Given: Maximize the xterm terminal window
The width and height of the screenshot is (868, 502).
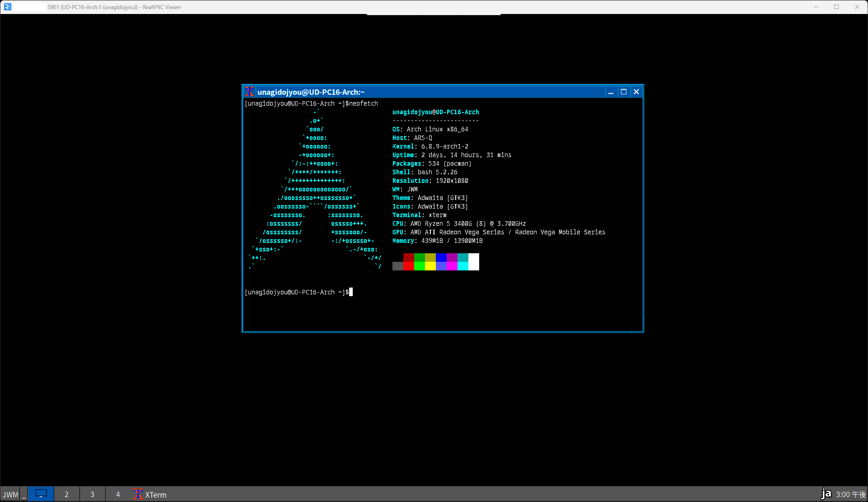Looking at the screenshot, I should click(624, 92).
